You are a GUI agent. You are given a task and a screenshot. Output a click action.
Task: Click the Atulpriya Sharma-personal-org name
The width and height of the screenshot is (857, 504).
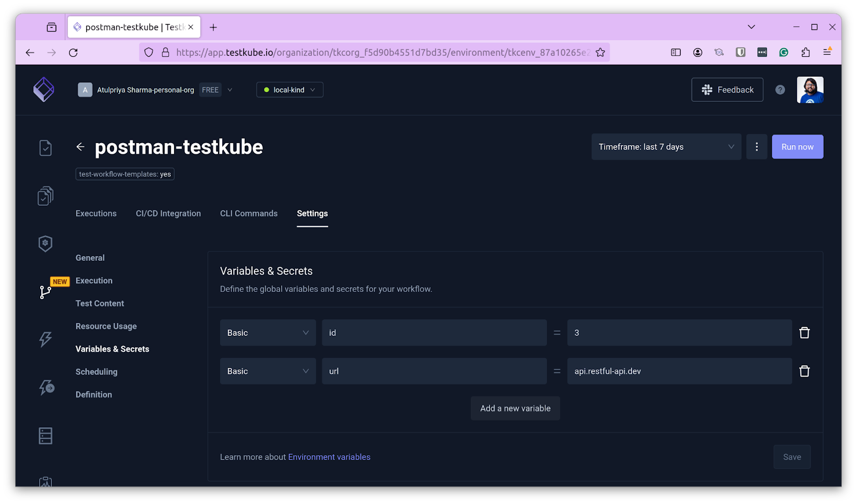(x=145, y=90)
